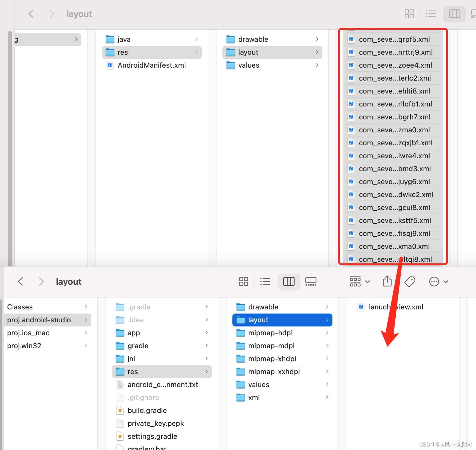Expand upper window values folder chevron
This screenshot has width=476, height=450.
pos(317,65)
